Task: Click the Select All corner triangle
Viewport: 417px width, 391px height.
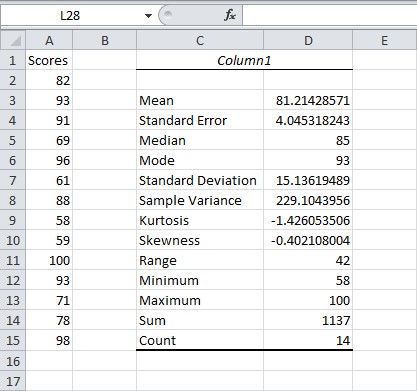Action: click(x=13, y=40)
